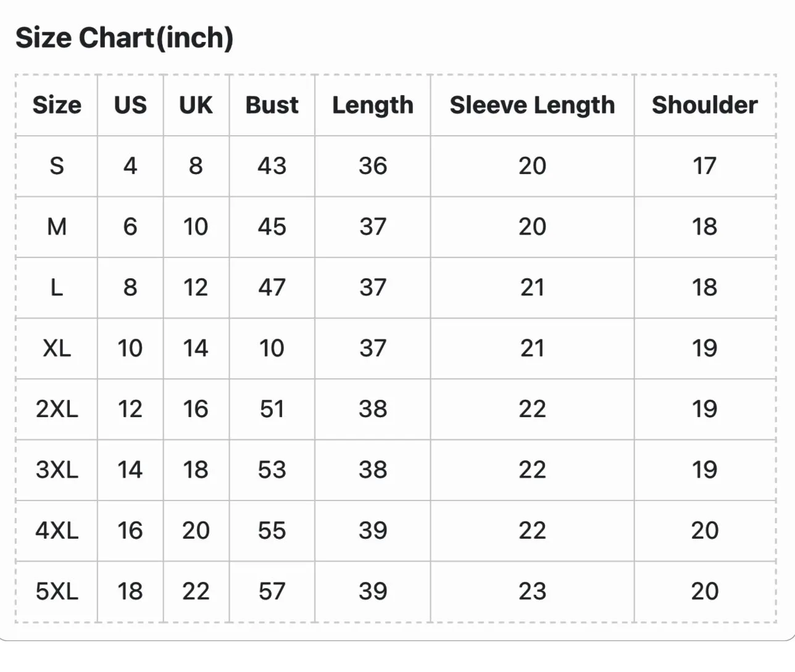Click the Bust value 43 for size S
The width and height of the screenshot is (795, 672).
272,165
